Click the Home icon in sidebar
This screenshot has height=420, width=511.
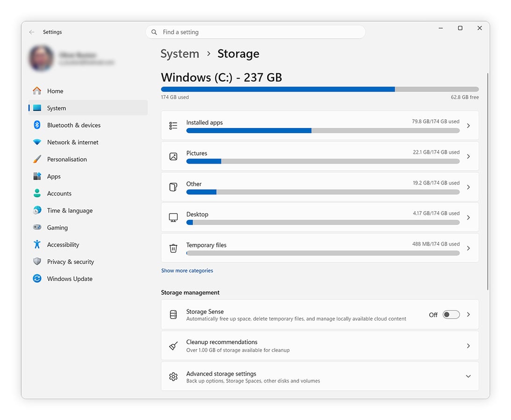37,91
